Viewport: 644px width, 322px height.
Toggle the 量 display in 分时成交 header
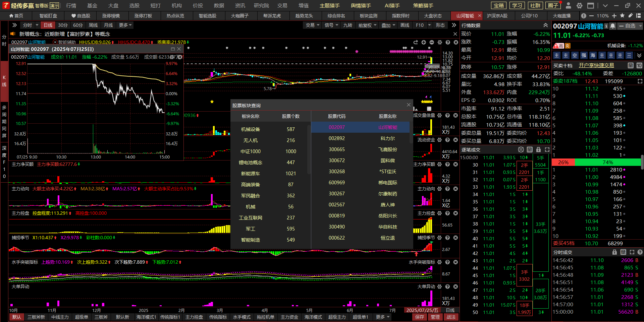click(x=623, y=252)
